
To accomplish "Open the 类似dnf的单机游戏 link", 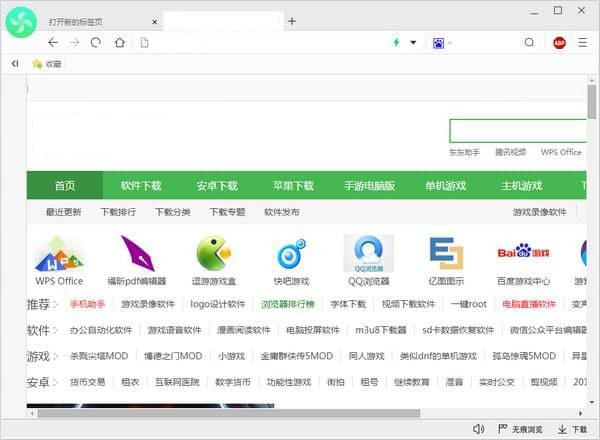I will (x=438, y=356).
